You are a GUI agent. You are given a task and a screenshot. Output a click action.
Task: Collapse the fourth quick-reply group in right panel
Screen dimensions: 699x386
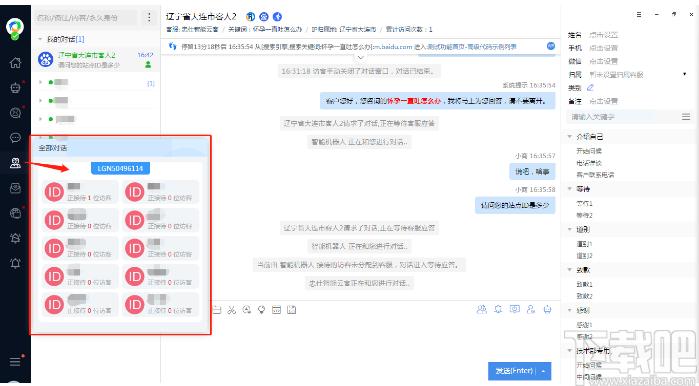pyautogui.click(x=569, y=270)
